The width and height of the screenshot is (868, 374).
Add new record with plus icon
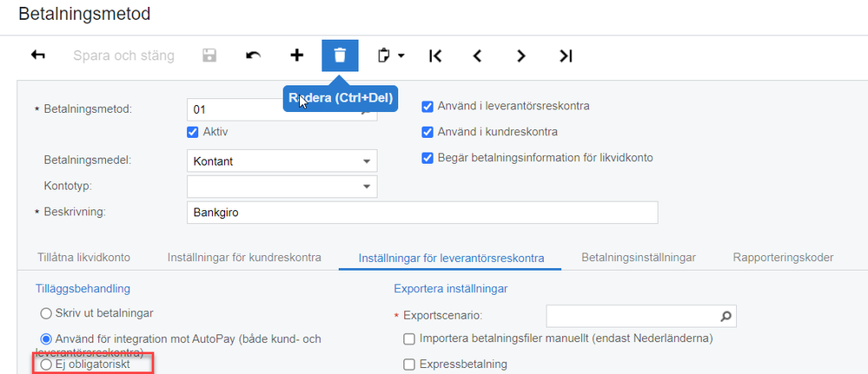click(x=296, y=56)
